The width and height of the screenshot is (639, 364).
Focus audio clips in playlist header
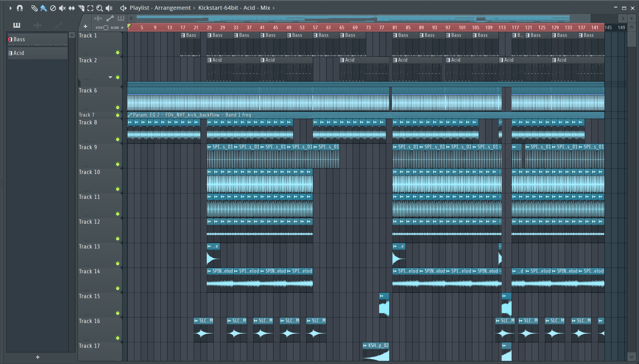click(98, 18)
